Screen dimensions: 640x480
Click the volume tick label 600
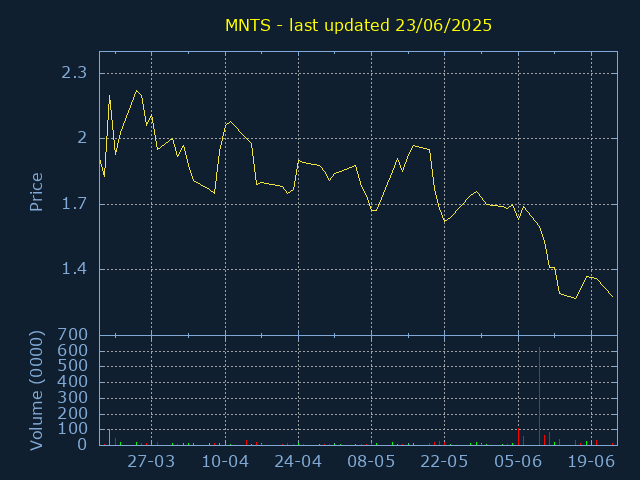point(73,350)
